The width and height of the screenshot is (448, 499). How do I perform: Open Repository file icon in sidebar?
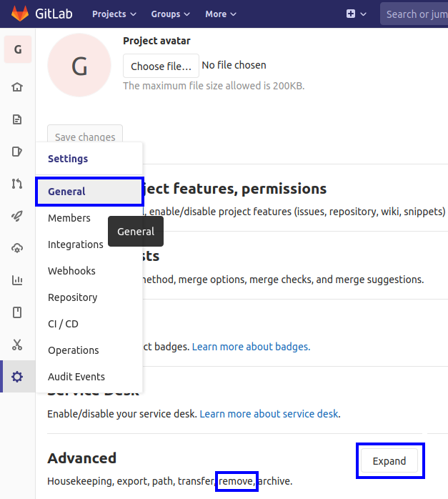(17, 119)
